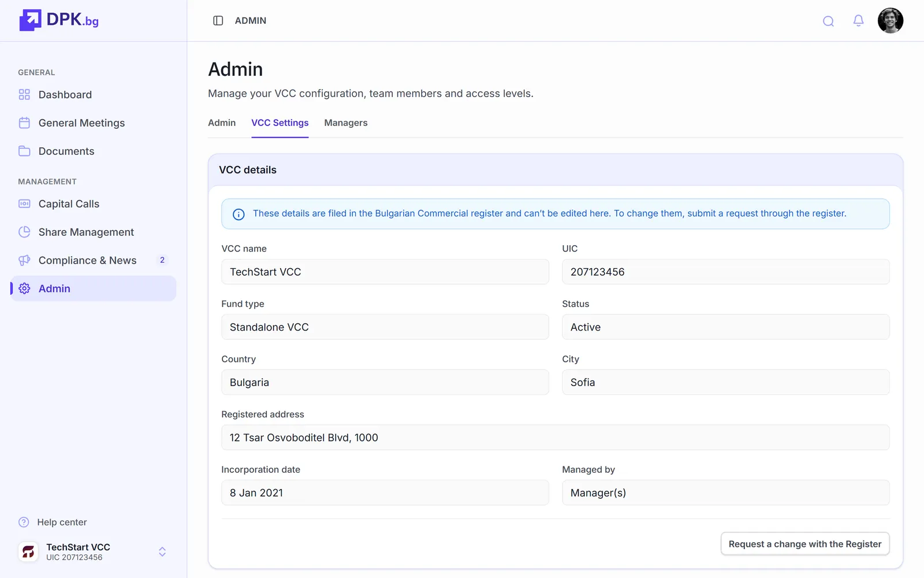
Task: Click the Managed by field Manager(s)
Action: (x=726, y=492)
